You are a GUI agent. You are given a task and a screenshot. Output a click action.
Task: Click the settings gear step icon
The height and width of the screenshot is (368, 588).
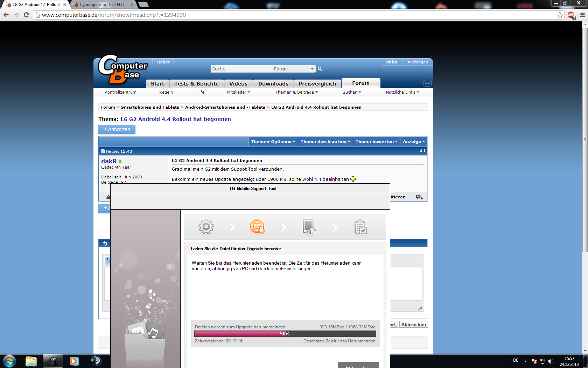[206, 227]
